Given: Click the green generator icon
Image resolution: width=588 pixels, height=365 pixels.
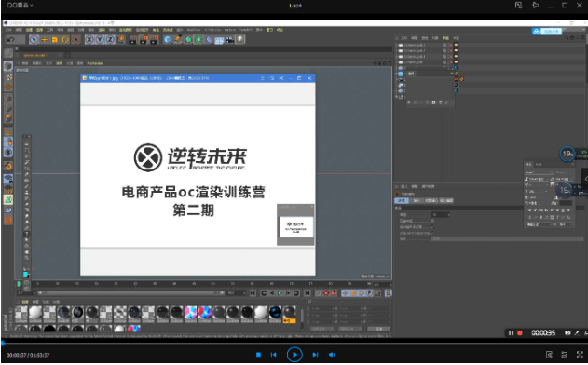Looking at the screenshot, I should point(188,40).
